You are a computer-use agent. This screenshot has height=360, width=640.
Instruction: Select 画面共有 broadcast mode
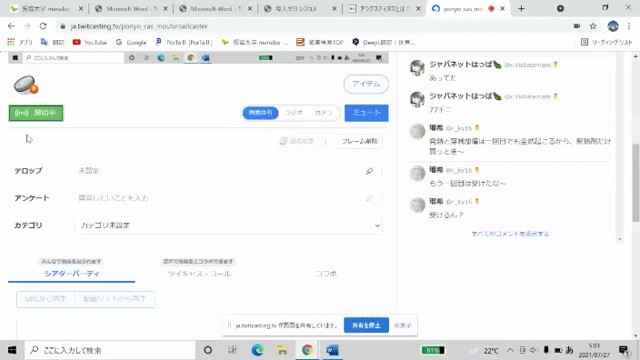pos(260,113)
